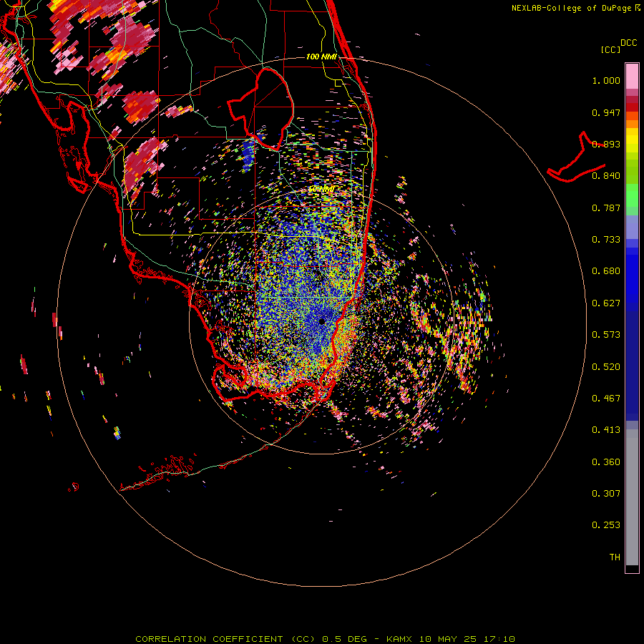Select the 0.787 scale value
644x644 pixels.
pos(606,208)
